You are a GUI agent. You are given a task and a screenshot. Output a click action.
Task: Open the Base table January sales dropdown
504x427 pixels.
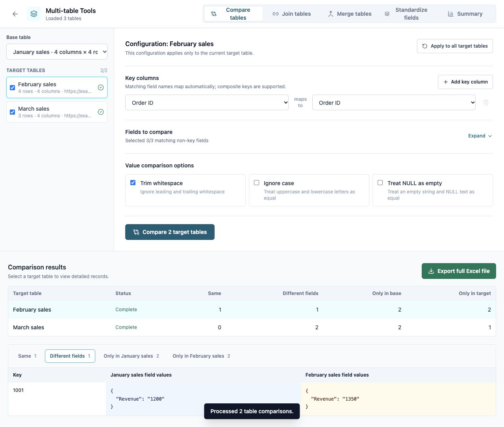point(57,52)
